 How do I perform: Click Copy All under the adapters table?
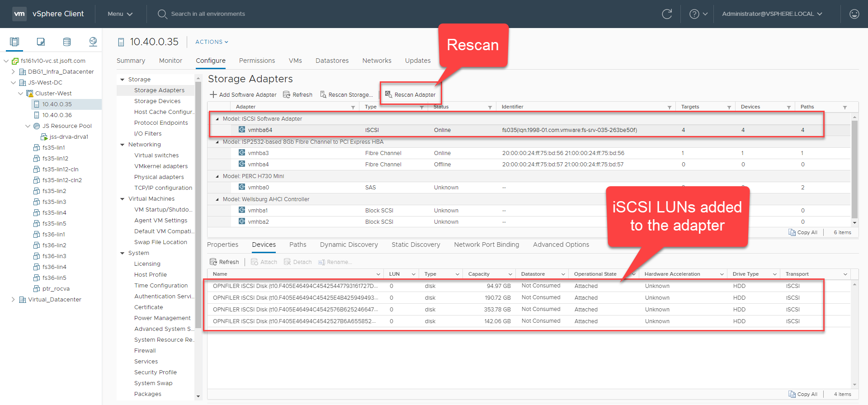click(x=803, y=232)
